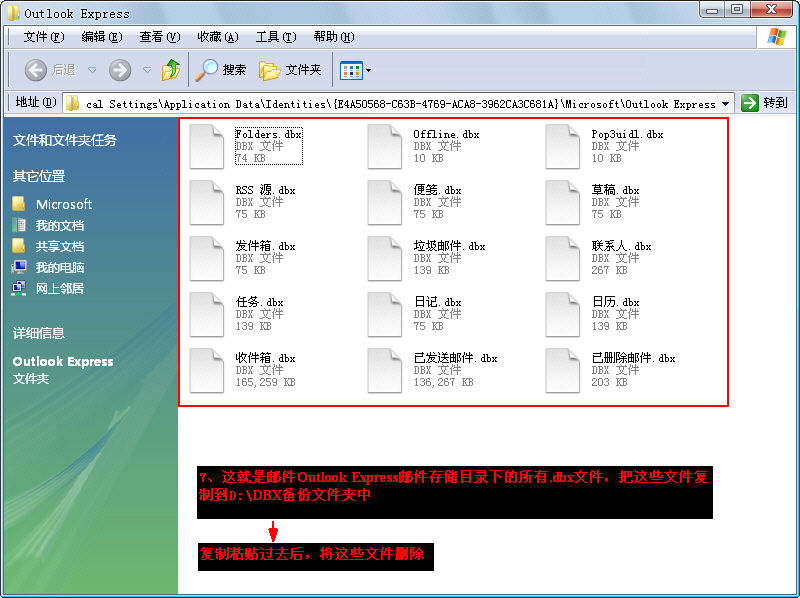
Task: Collapse the 详细信息 section header
Action: pyautogui.click(x=39, y=333)
